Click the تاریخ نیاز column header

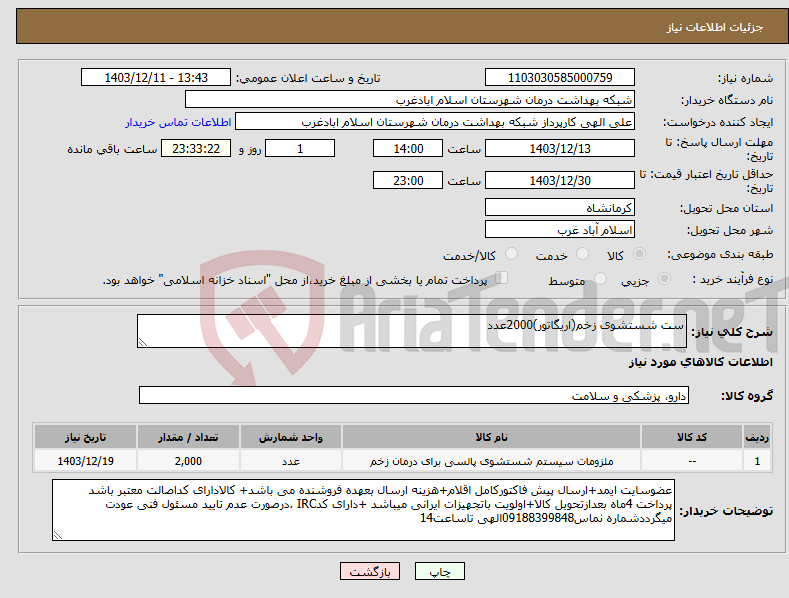coord(86,437)
